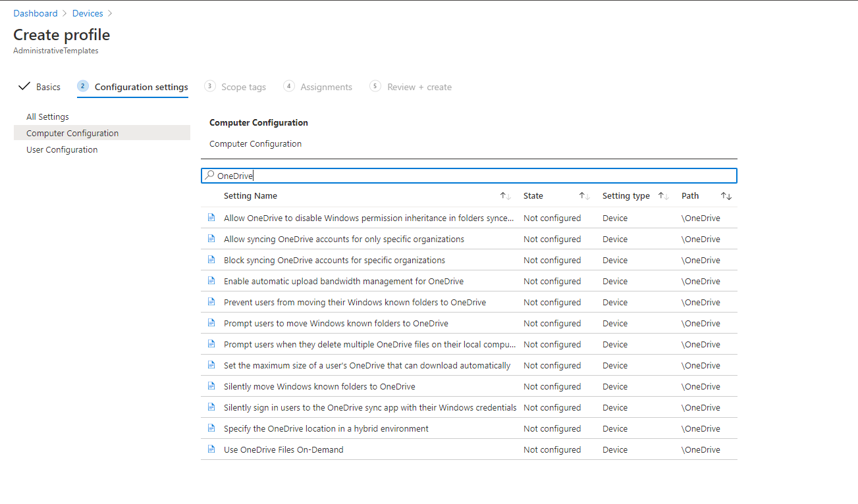Open 'Prevent users from moving their Windows known folders'
Screen dimensions: 858x504
click(x=355, y=302)
